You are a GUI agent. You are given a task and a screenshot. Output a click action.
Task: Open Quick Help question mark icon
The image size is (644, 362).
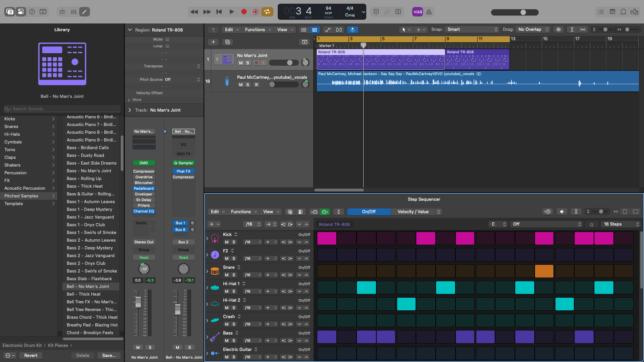click(32, 12)
